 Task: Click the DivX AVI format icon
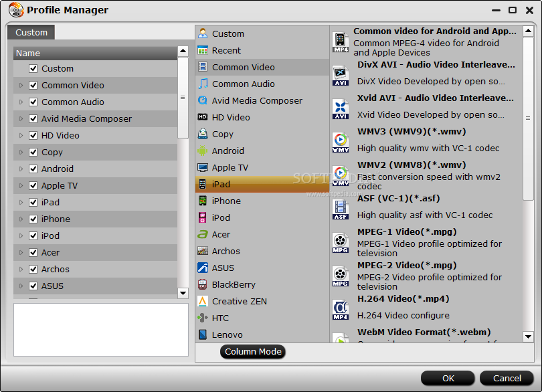[341, 76]
